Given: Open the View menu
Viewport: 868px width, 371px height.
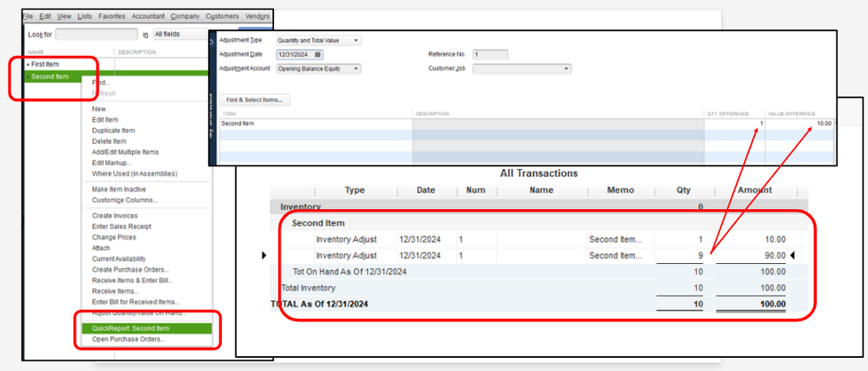Looking at the screenshot, I should (x=64, y=17).
